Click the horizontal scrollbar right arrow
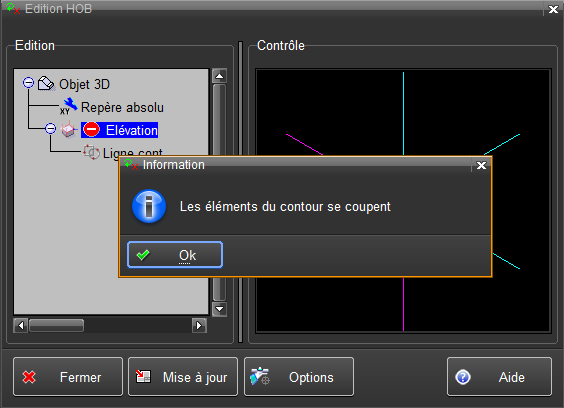The image size is (564, 408). pyautogui.click(x=199, y=326)
